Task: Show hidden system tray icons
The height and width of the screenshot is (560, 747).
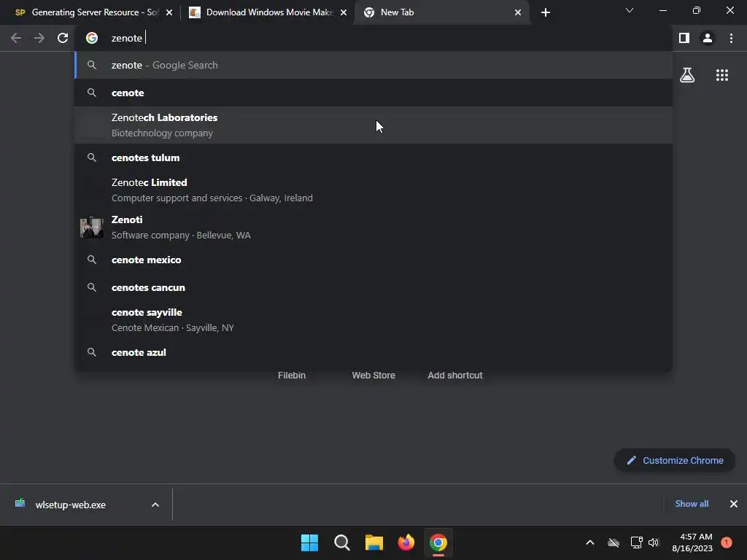Action: (589, 542)
